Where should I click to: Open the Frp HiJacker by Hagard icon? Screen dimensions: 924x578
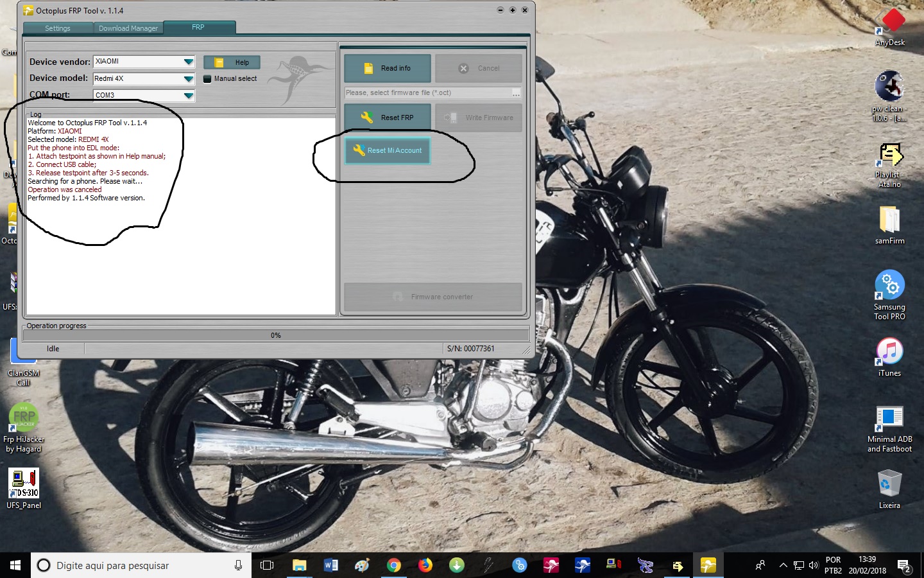click(x=24, y=428)
